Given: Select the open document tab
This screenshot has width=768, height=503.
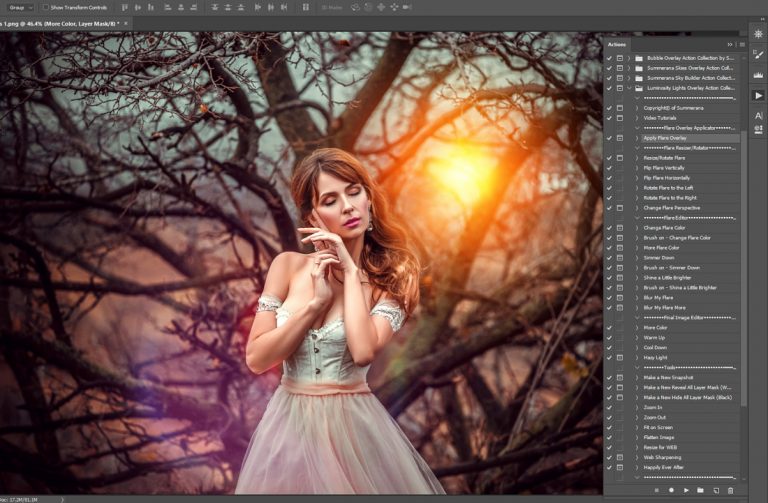Looking at the screenshot, I should [60, 23].
